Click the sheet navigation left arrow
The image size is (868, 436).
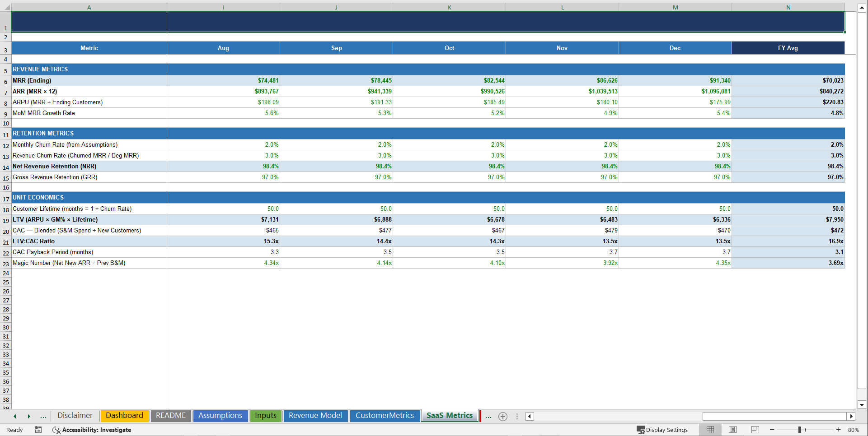(x=15, y=416)
